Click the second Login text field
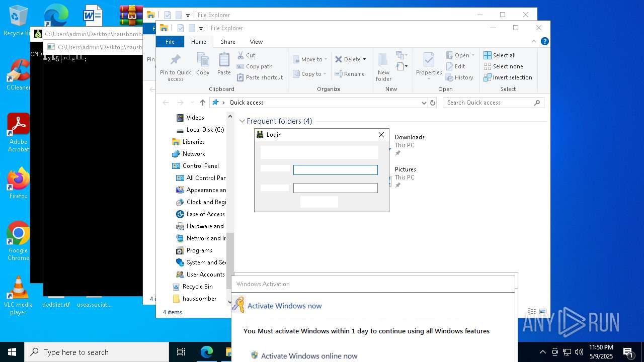This screenshot has height=362, width=644. 336,188
